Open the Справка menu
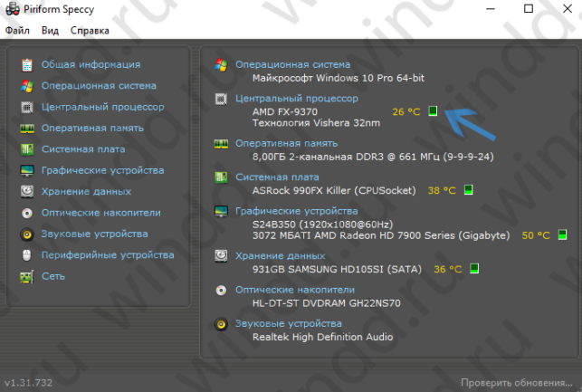 tap(90, 31)
